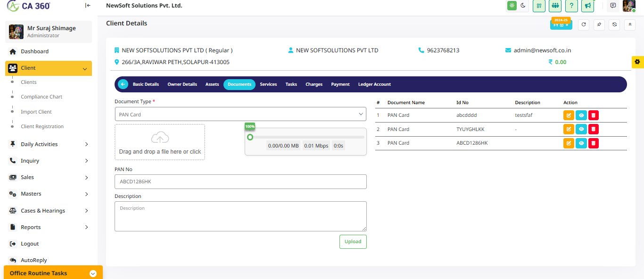644x279 pixels.
Task: Open the help question mark icon
Action: click(571, 6)
